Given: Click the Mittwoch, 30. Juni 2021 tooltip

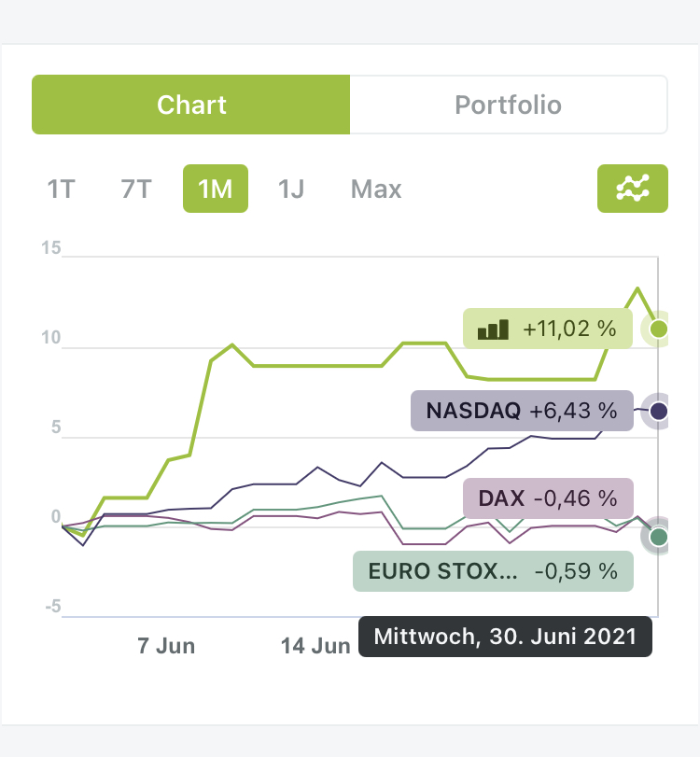Looking at the screenshot, I should [505, 638].
